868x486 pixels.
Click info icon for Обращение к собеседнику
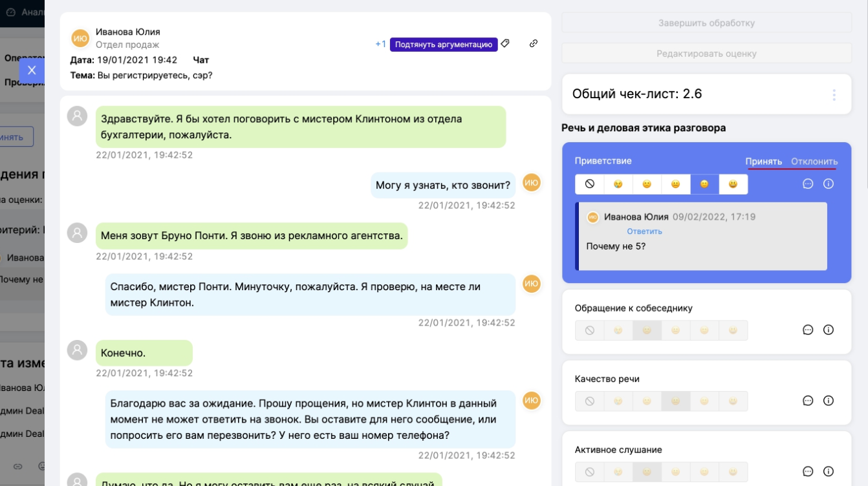pos(829,330)
